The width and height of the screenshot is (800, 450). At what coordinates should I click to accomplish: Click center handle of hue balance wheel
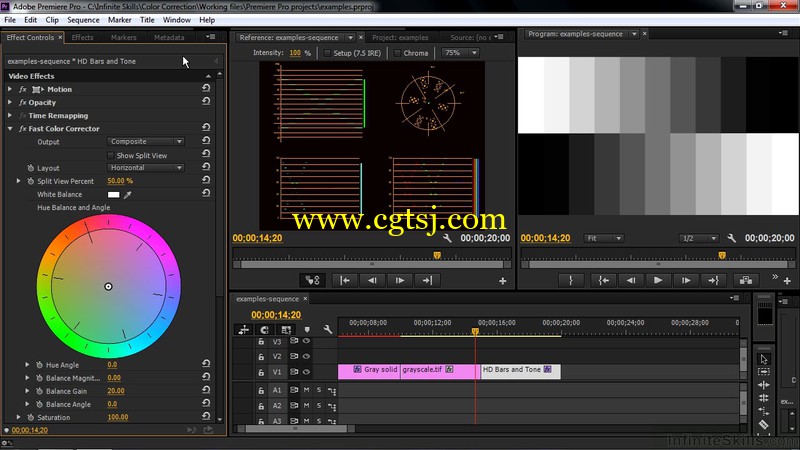108,287
